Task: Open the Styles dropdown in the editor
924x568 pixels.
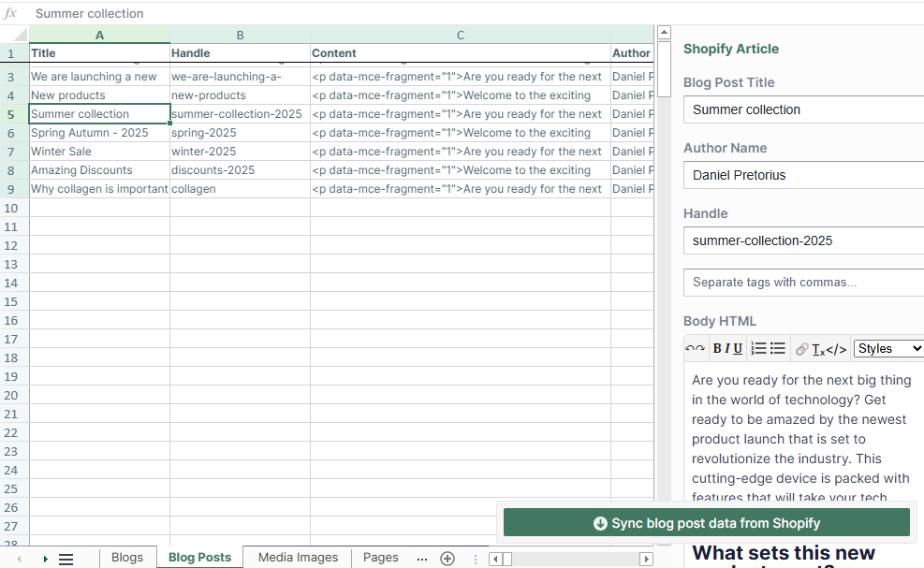Action: coord(887,348)
